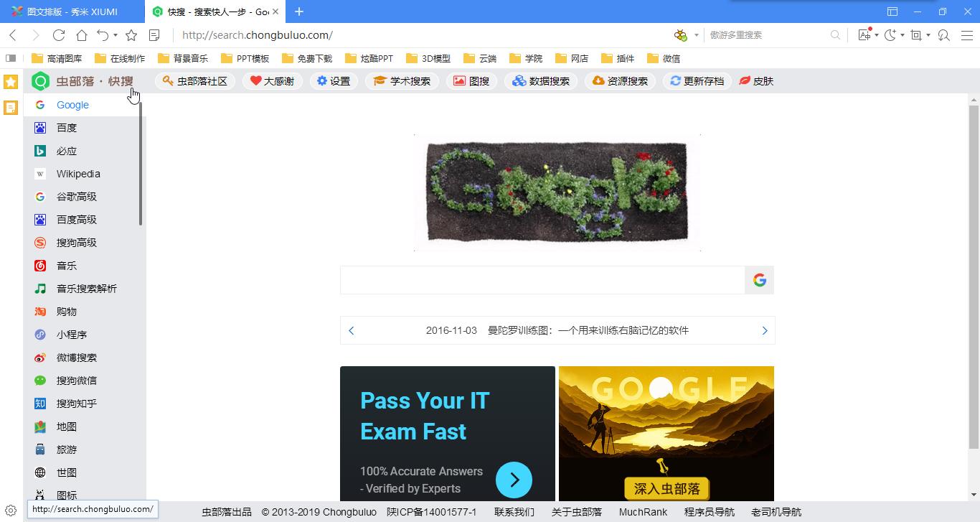980x522 pixels.
Task: Open the browser hamburger main menu
Action: click(966, 34)
